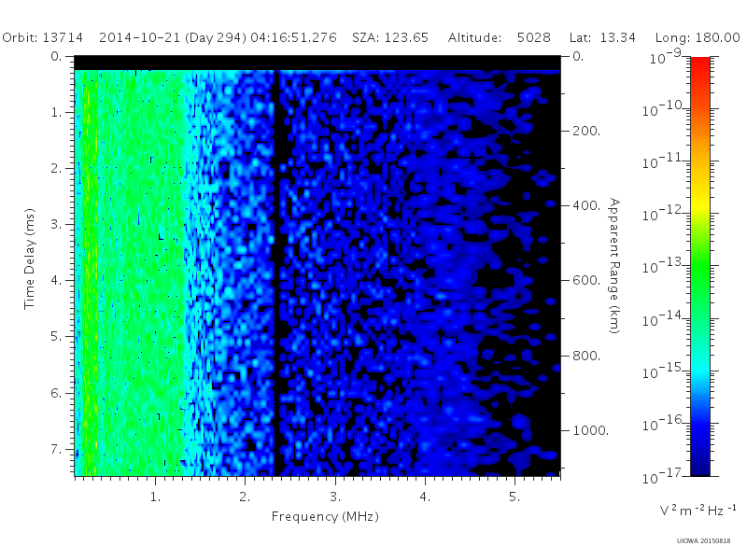Click frequency tick label "5."

[514, 497]
